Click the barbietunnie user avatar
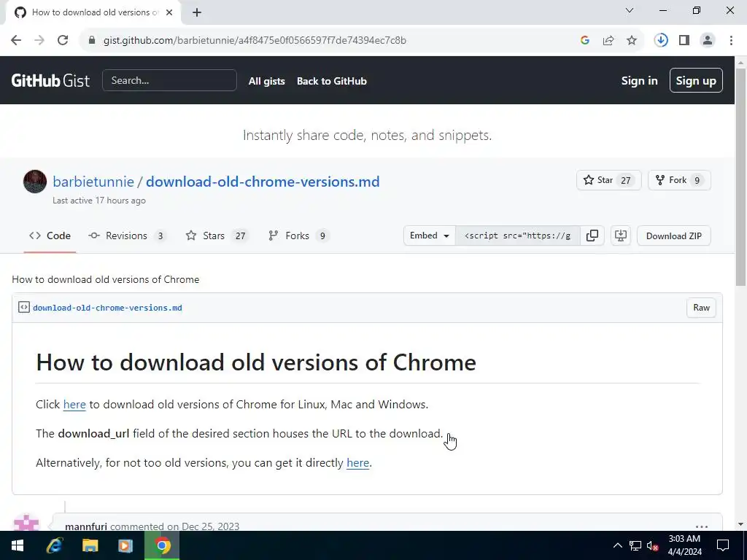 [35, 182]
